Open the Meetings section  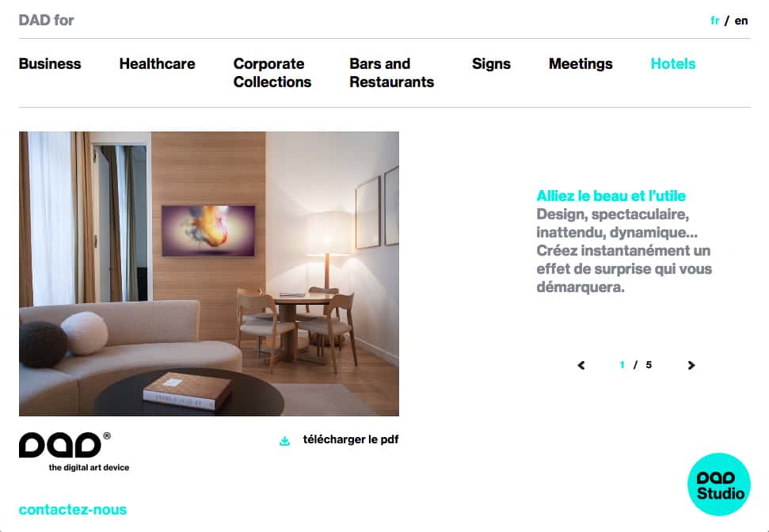click(x=581, y=64)
